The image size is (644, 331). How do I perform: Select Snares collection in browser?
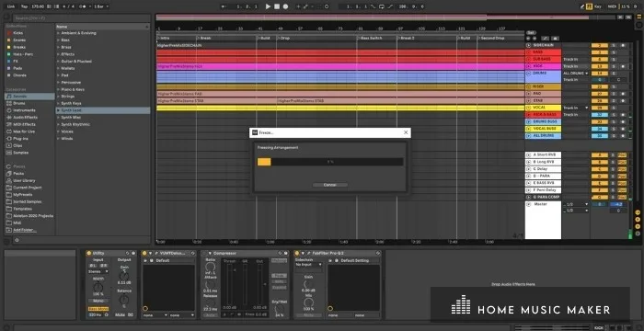(19, 40)
